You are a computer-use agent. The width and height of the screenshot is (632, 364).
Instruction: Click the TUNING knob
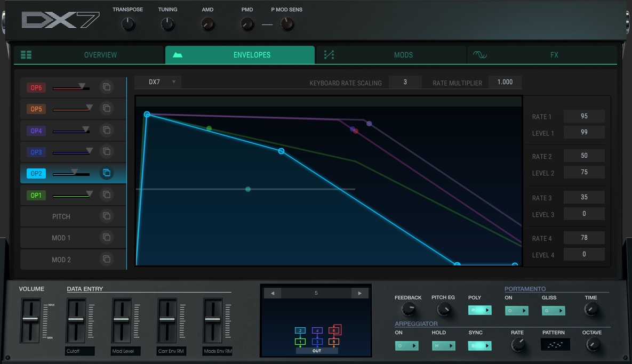pos(167,25)
